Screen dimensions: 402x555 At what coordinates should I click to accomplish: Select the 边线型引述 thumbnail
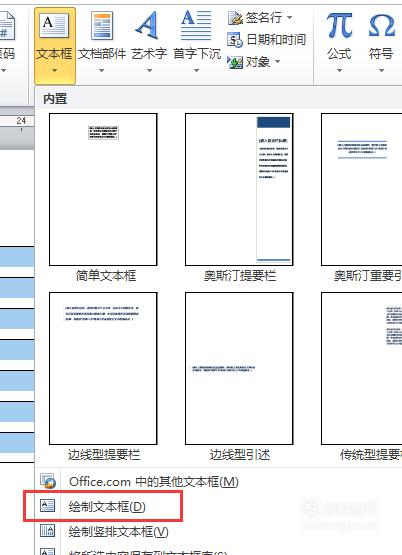coord(239,368)
